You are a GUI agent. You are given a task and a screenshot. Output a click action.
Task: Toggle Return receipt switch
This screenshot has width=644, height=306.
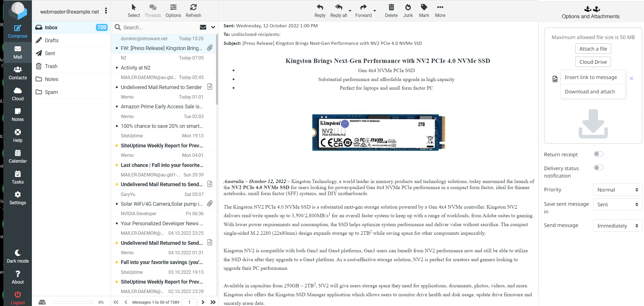click(x=599, y=154)
